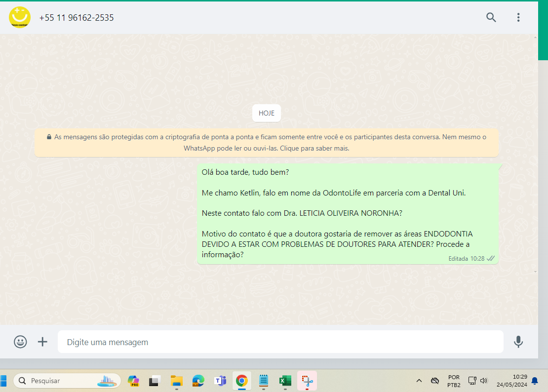Viewport: 548px width, 392px height.
Task: Switch the POR PTB2 keyboard language
Action: coord(453,381)
